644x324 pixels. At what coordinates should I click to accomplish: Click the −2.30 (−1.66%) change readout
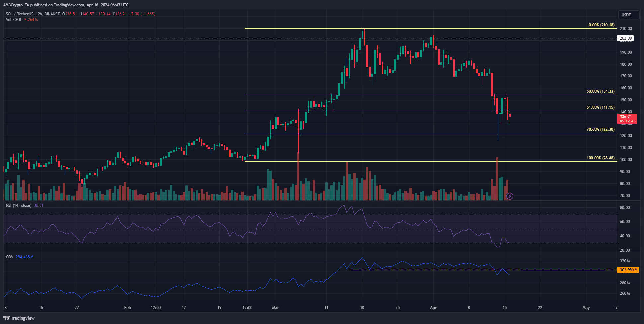point(142,14)
